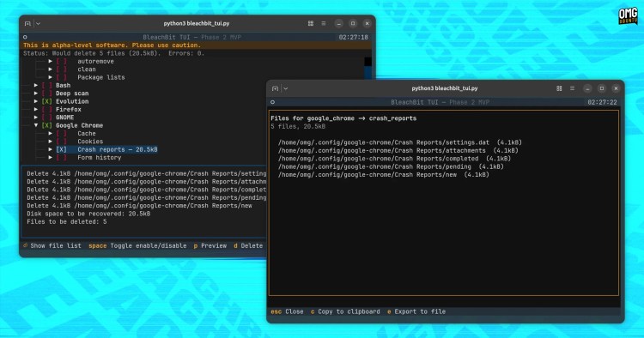Enable the Cache option checkbox
The image size is (644, 338).
62,134
